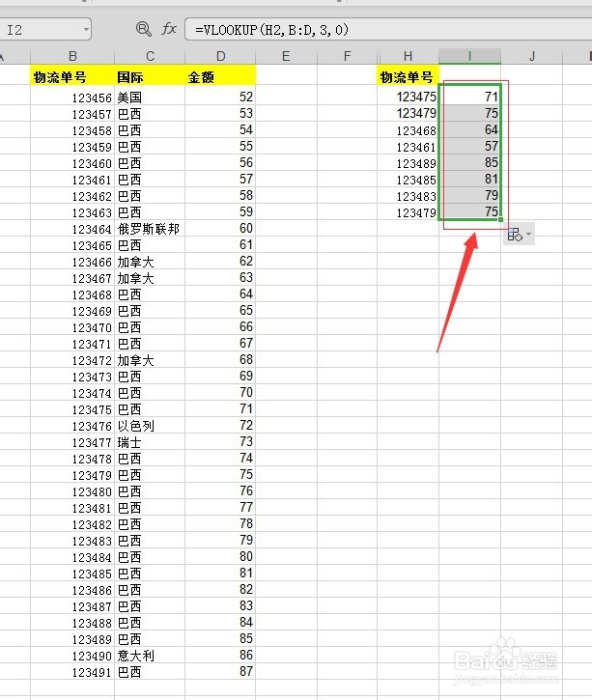Select column J header
This screenshot has width=592, height=700.
pyautogui.click(x=532, y=56)
